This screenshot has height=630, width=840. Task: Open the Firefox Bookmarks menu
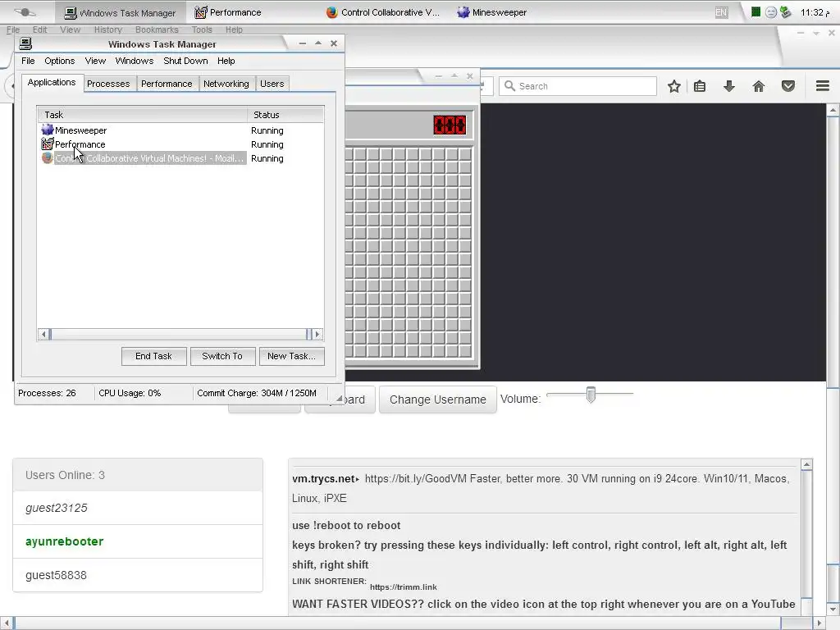click(157, 30)
